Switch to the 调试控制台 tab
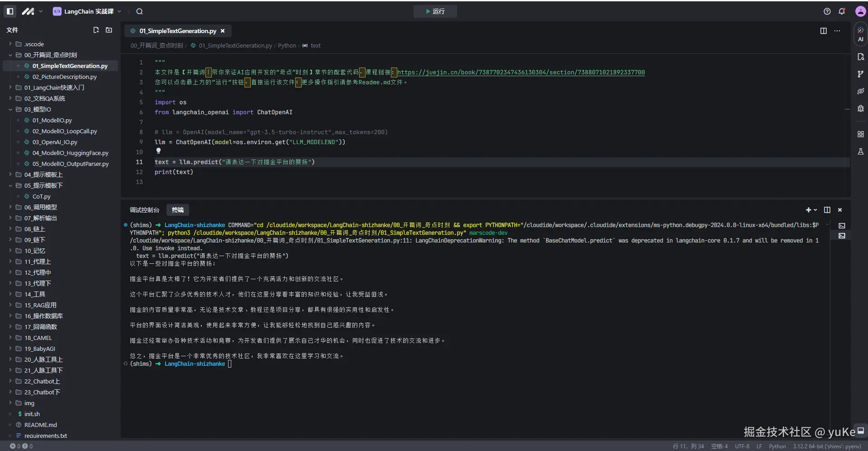This screenshot has height=451, width=868. pos(144,210)
